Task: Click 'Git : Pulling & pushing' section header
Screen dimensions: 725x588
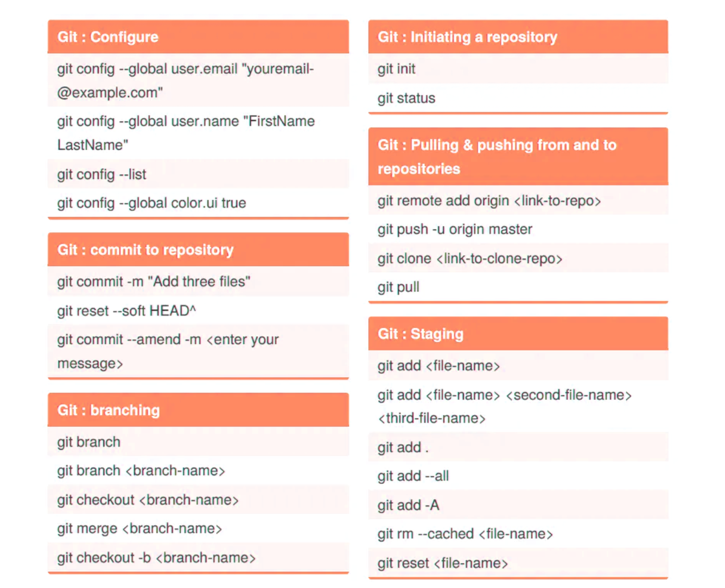Action: 518,157
